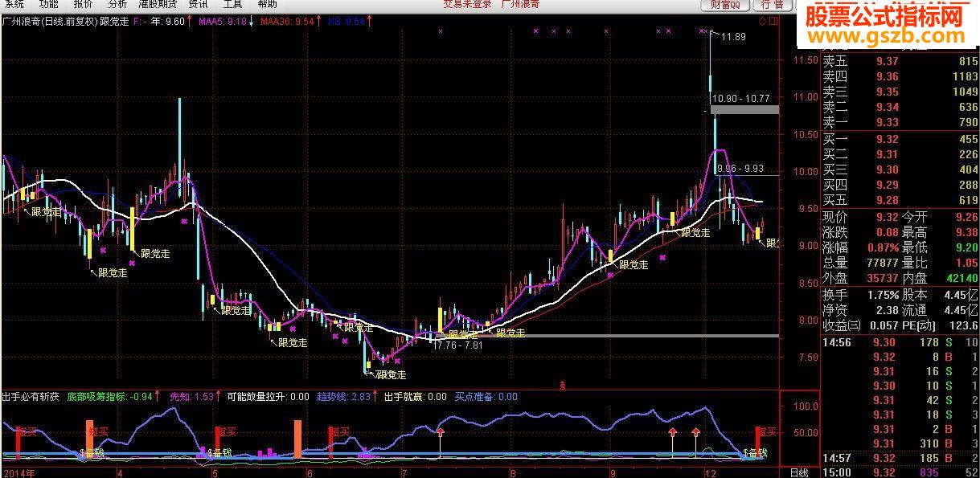Image resolution: width=980 pixels, height=478 pixels.
Task: Open the 工具 menu
Action: click(232, 4)
